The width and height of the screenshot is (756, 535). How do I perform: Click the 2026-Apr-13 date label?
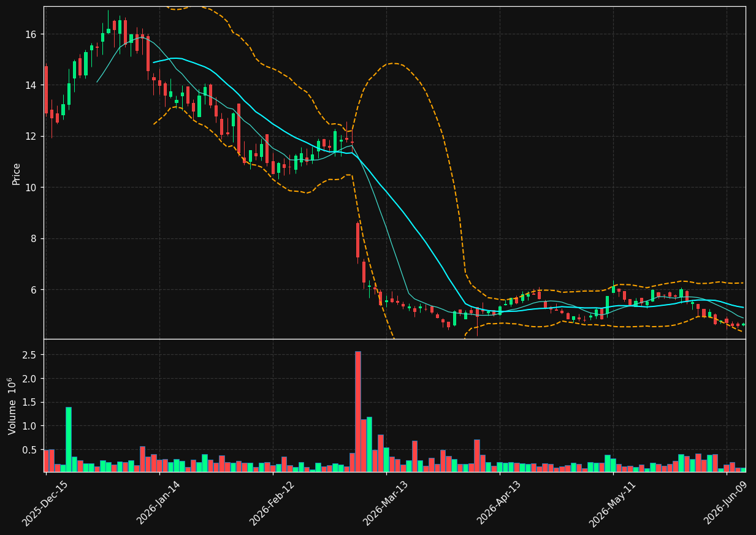click(498, 503)
